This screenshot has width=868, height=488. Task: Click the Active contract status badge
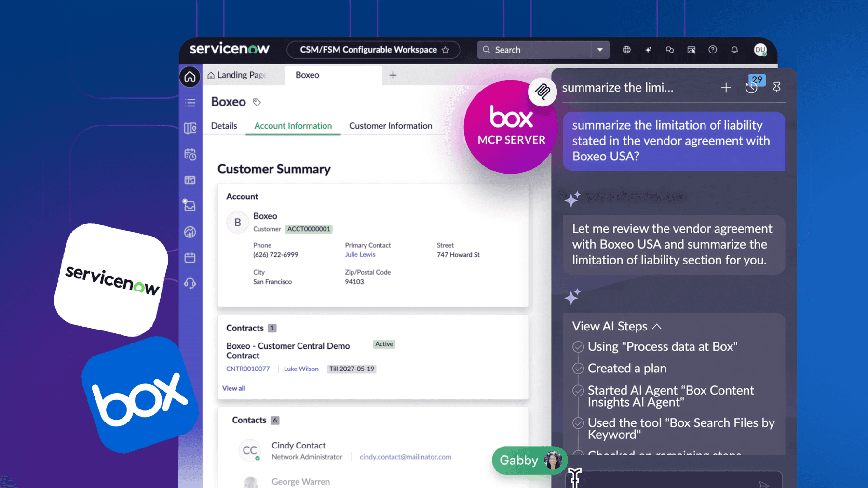pyautogui.click(x=384, y=344)
